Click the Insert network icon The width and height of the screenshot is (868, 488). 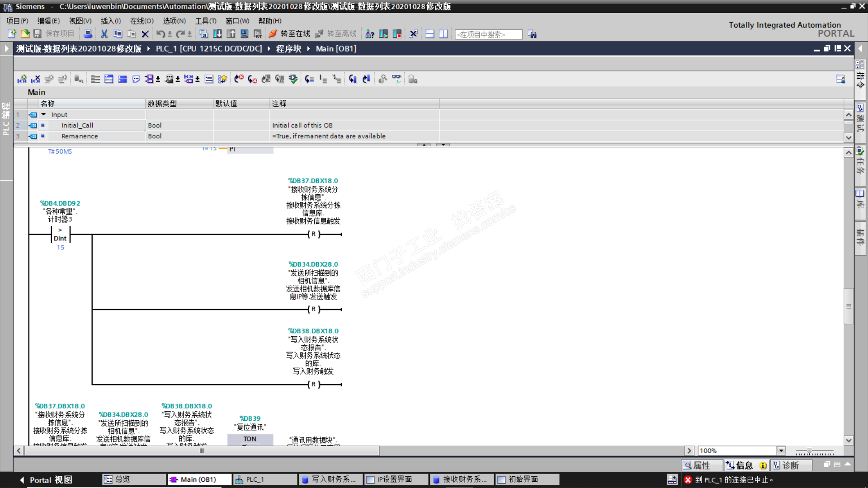22,80
